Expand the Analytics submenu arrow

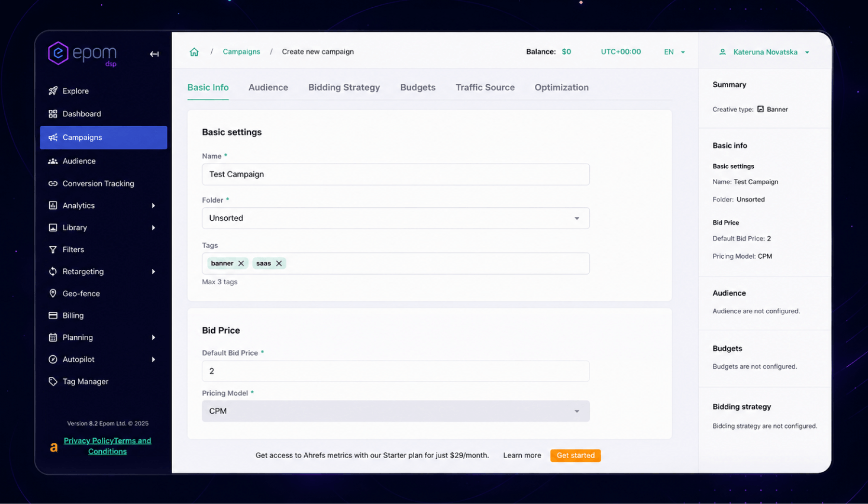click(153, 206)
